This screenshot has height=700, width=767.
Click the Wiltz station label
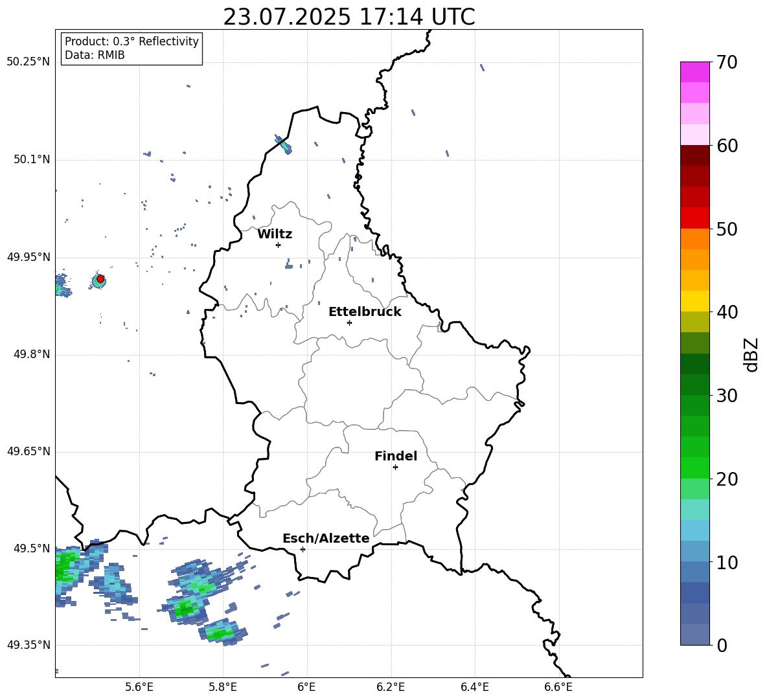275,234
